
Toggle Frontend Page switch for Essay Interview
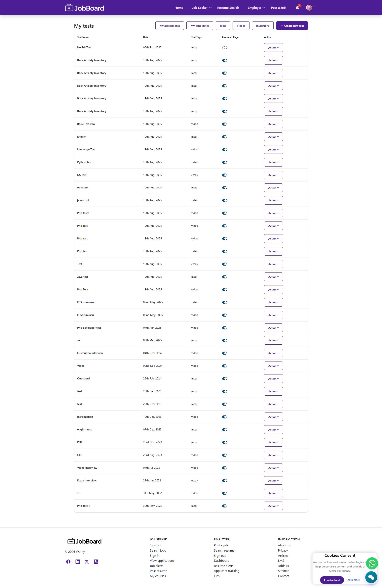point(225,480)
